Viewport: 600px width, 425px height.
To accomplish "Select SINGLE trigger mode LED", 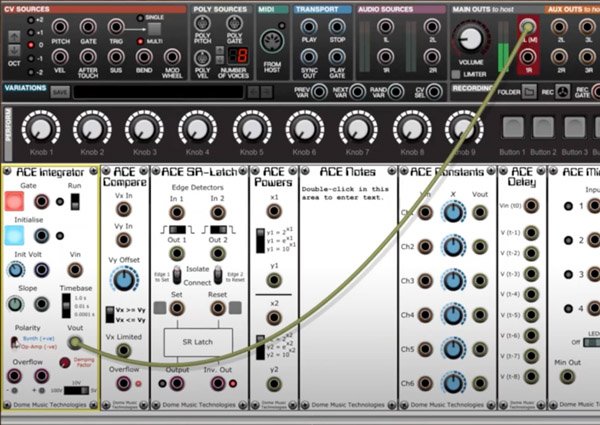I will (x=140, y=18).
